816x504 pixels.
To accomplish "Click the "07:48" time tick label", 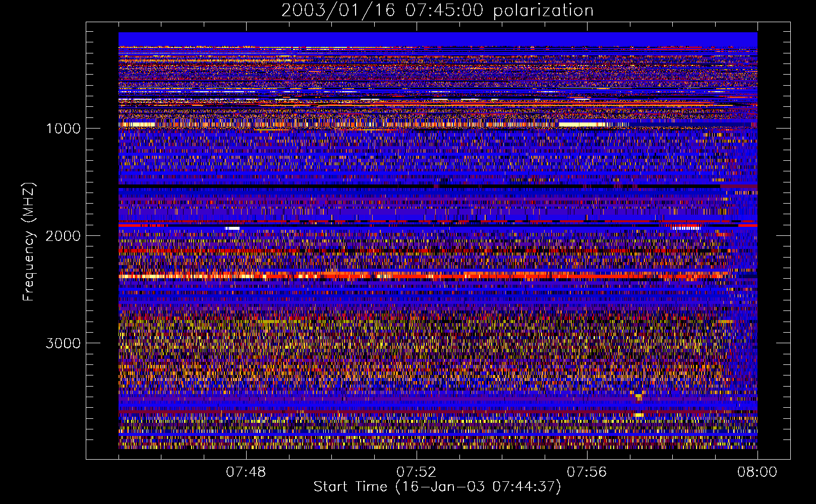I will (x=246, y=472).
